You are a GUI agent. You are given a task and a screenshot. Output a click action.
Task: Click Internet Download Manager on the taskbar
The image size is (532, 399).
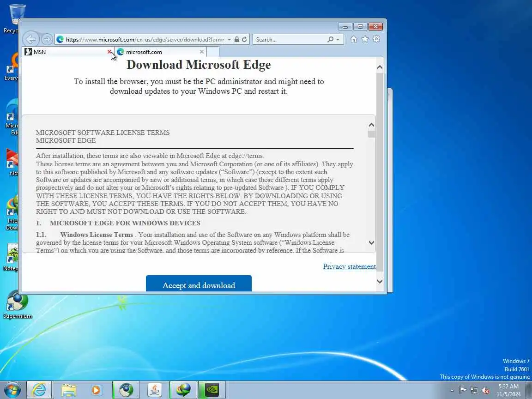(x=183, y=390)
